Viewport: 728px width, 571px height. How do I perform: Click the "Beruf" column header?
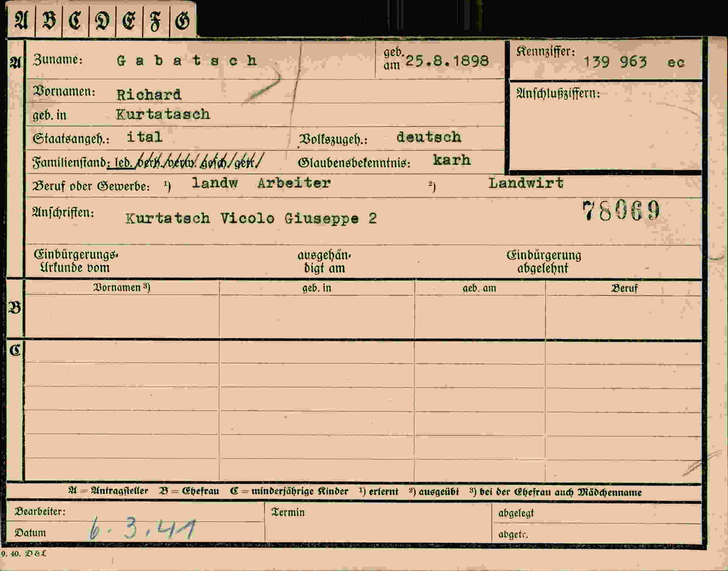pos(624,288)
